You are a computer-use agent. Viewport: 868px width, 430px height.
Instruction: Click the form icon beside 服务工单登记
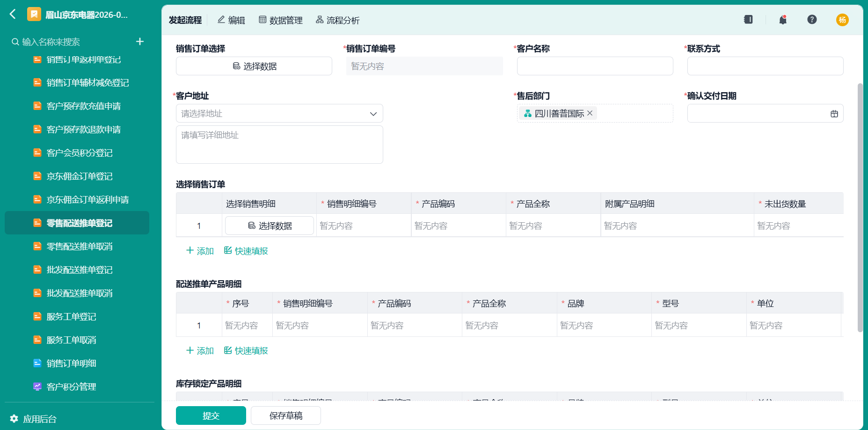pos(37,316)
